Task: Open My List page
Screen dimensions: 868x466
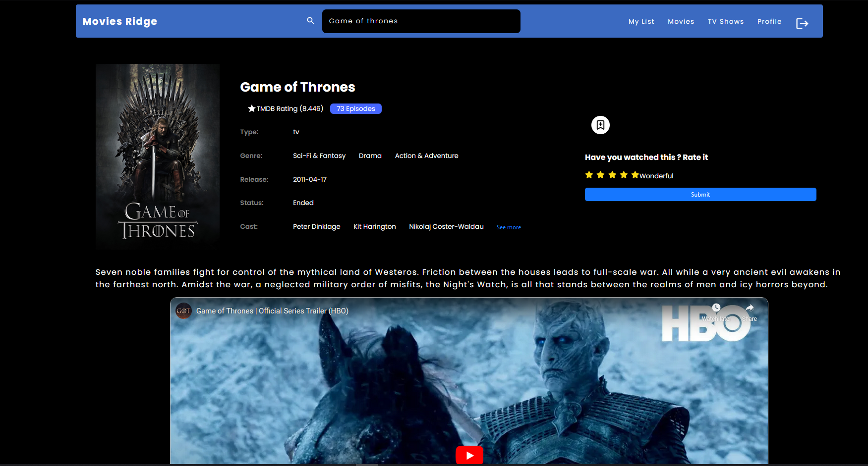Action: point(641,21)
